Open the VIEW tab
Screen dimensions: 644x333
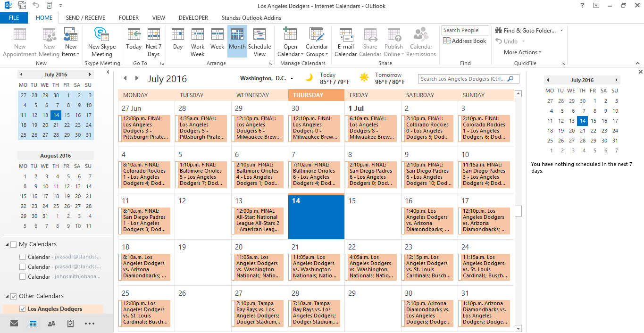159,18
